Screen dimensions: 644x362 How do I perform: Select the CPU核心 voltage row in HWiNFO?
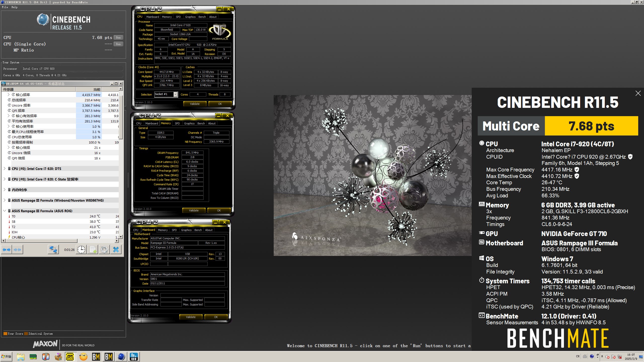60,237
